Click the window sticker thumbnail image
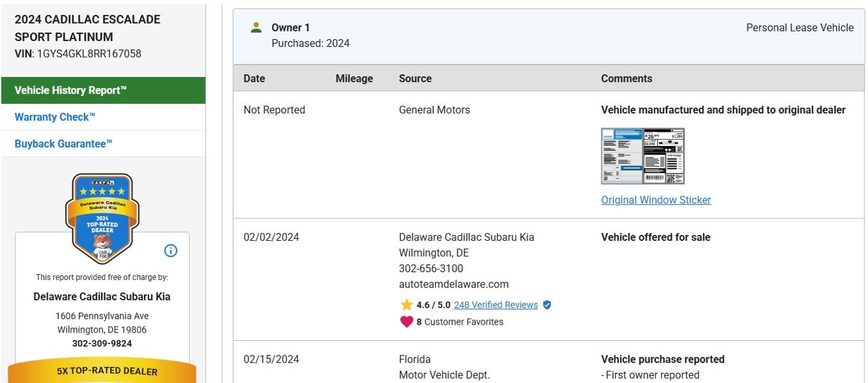 [642, 156]
